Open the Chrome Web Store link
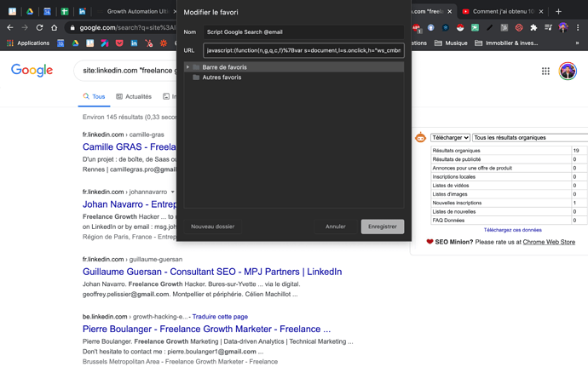This screenshot has width=588, height=367. tap(549, 242)
